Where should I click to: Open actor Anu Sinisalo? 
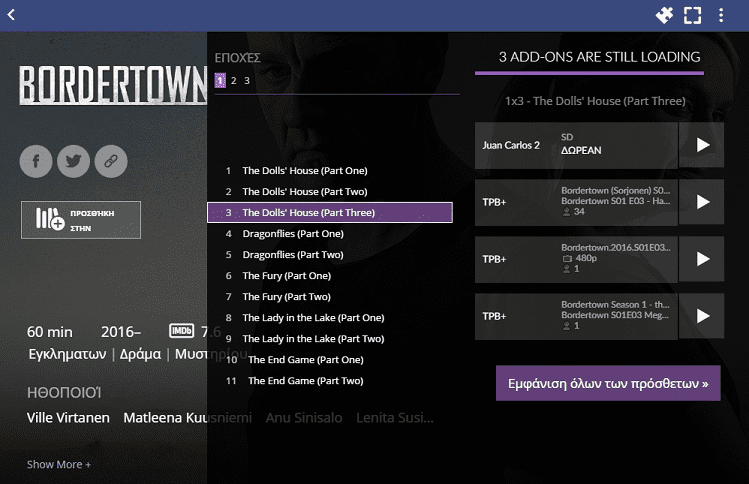tap(304, 418)
